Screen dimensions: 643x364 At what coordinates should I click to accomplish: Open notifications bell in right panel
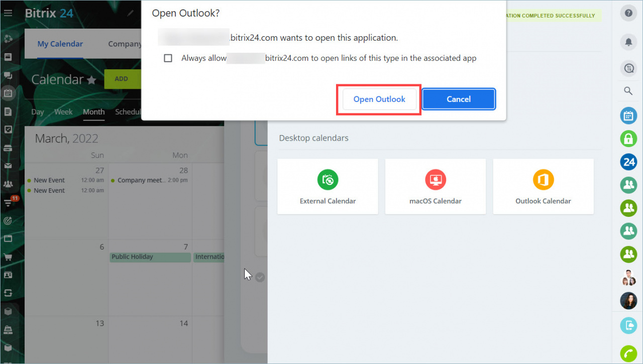click(x=628, y=42)
